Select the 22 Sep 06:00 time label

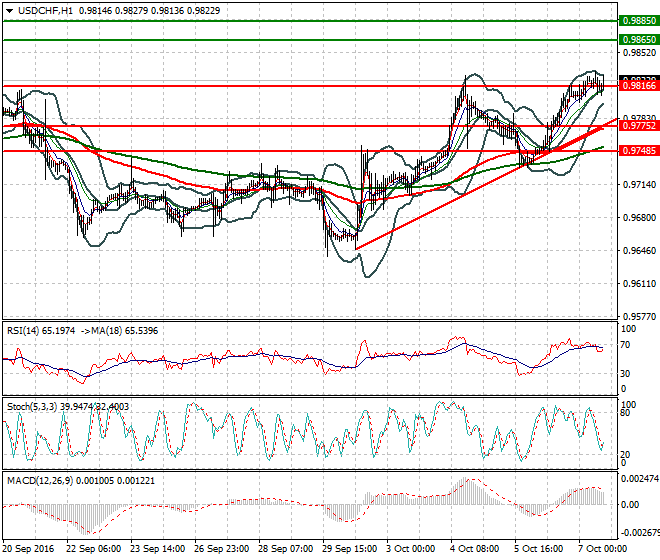(93, 549)
